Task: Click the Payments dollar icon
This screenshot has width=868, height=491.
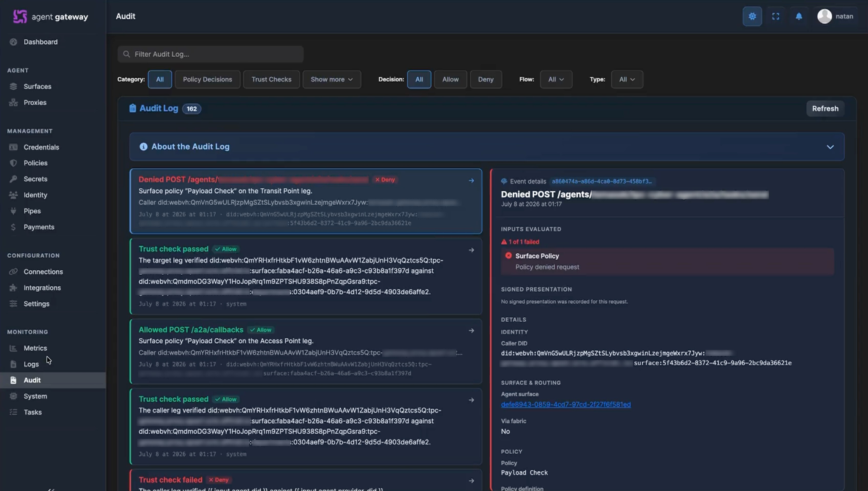Action: pos(13,227)
